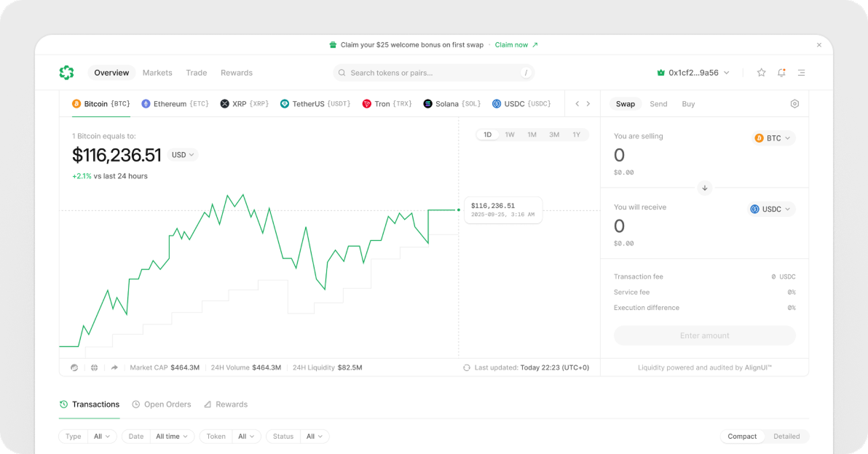Screen dimensions: 868x454
Task: Click the Claim now link
Action: pos(516,45)
